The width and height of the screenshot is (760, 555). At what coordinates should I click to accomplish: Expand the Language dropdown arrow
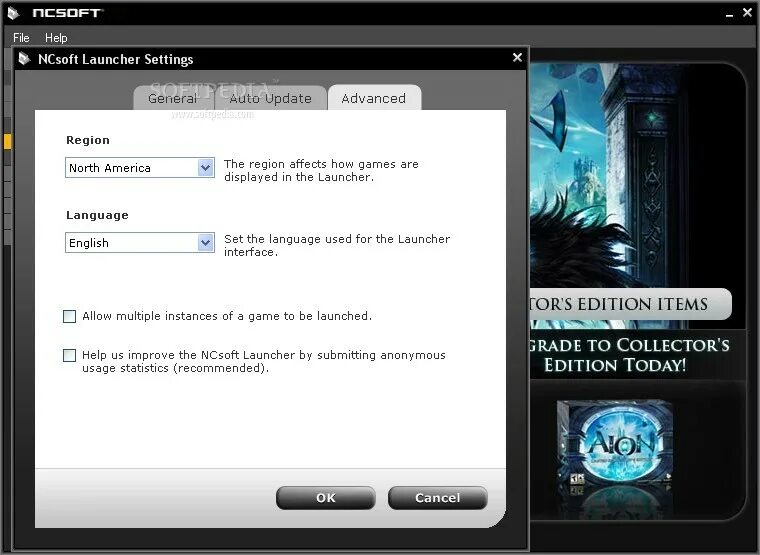click(x=206, y=243)
